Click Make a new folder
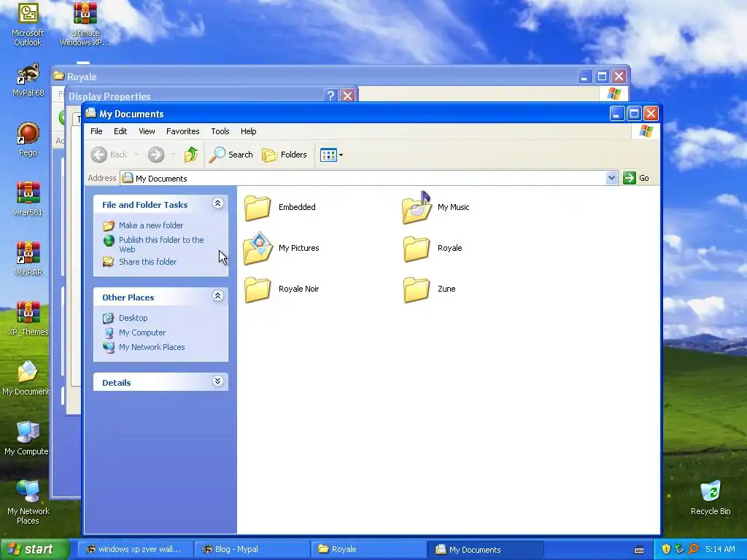 (150, 225)
